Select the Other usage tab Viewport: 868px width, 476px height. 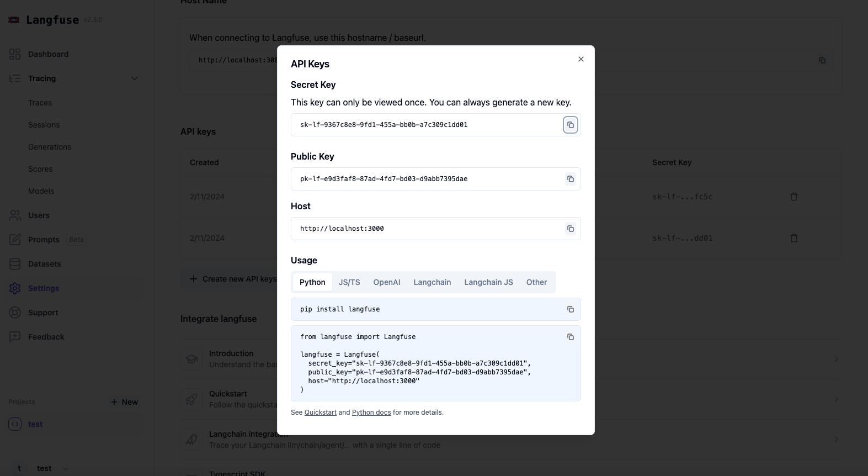pyautogui.click(x=536, y=282)
